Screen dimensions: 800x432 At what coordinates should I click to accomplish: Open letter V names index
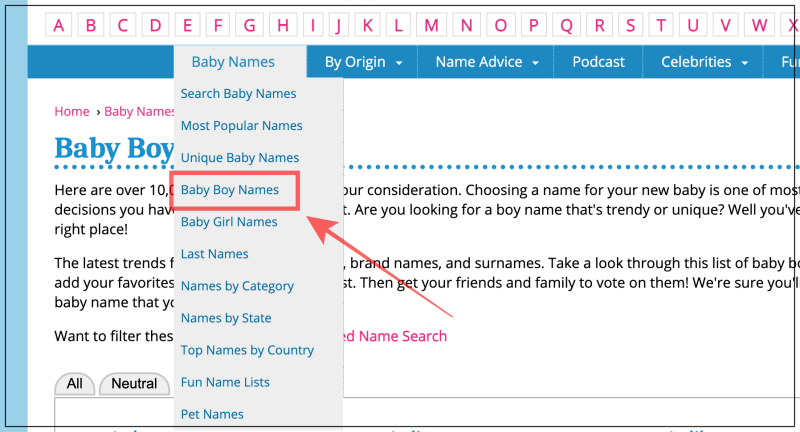coord(725,25)
